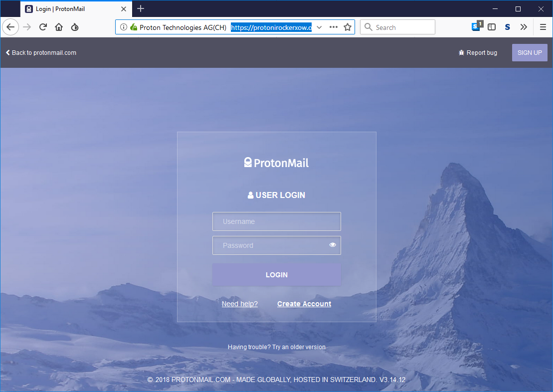553x392 pixels.
Task: Minimize the browser window
Action: pos(495,9)
